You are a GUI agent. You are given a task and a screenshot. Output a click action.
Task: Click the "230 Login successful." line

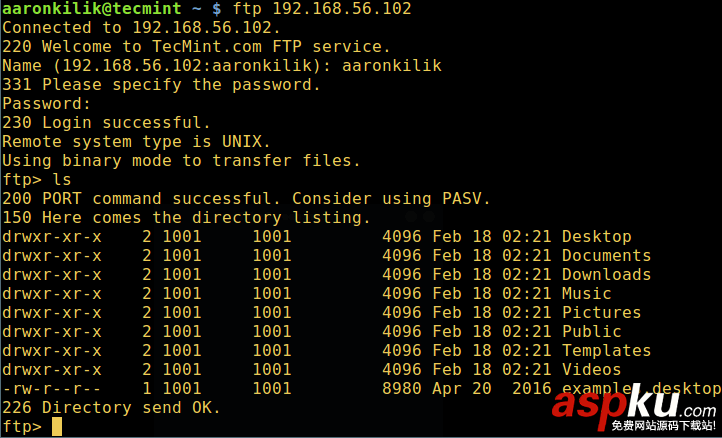pyautogui.click(x=106, y=123)
